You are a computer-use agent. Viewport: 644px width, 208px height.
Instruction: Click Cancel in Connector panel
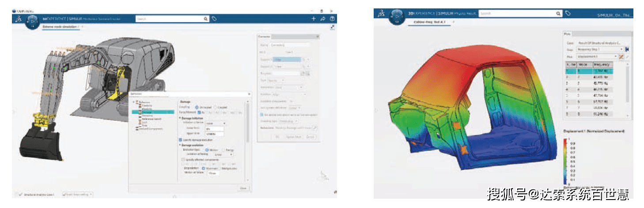coord(310,137)
